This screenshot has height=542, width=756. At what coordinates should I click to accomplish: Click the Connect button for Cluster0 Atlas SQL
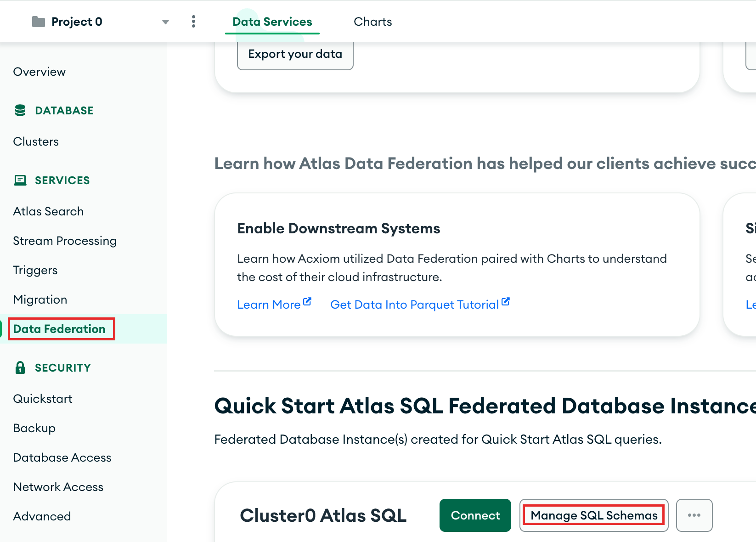[475, 515]
